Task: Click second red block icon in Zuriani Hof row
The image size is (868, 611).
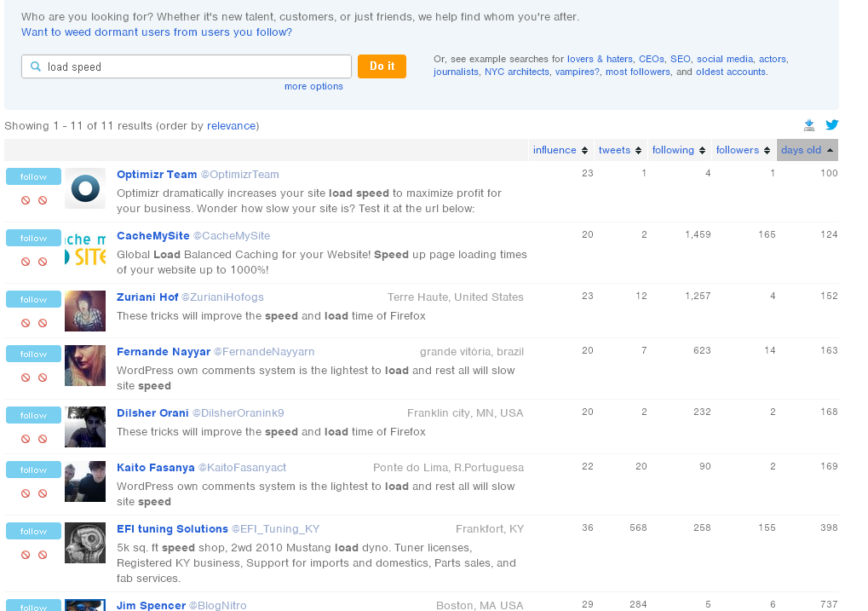Action: pos(43,324)
